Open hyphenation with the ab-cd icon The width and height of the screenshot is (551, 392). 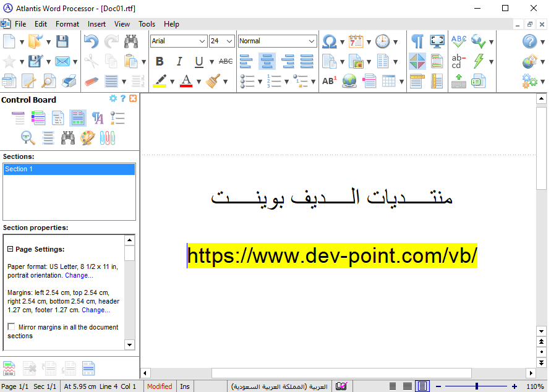pyautogui.click(x=459, y=61)
